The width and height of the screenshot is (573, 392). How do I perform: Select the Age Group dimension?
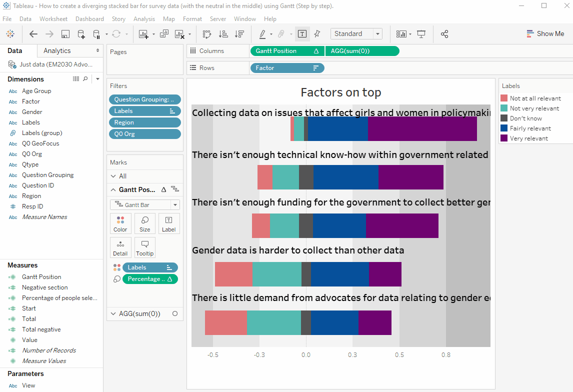(36, 91)
